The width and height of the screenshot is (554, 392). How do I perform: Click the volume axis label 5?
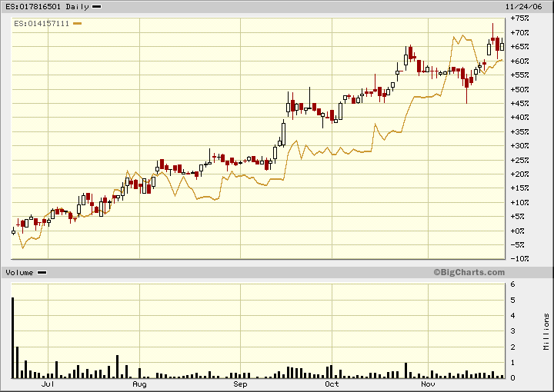[512, 300]
